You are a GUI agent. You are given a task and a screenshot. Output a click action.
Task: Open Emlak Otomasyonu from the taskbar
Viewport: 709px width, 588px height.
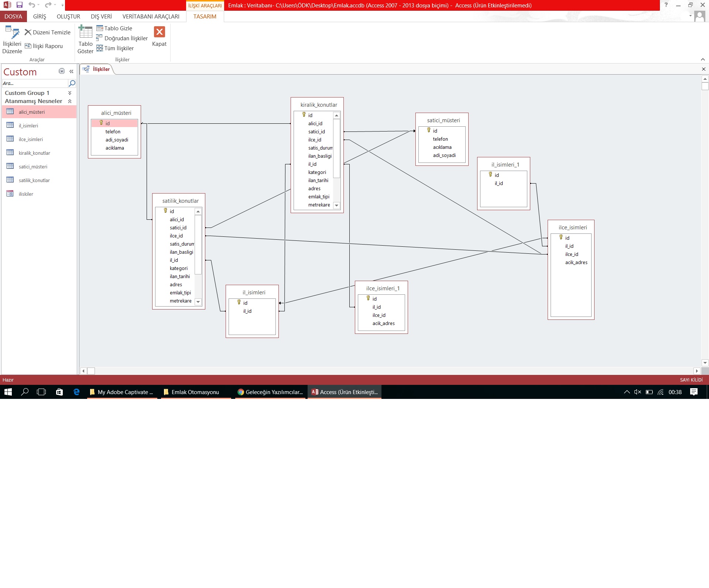tap(195, 392)
